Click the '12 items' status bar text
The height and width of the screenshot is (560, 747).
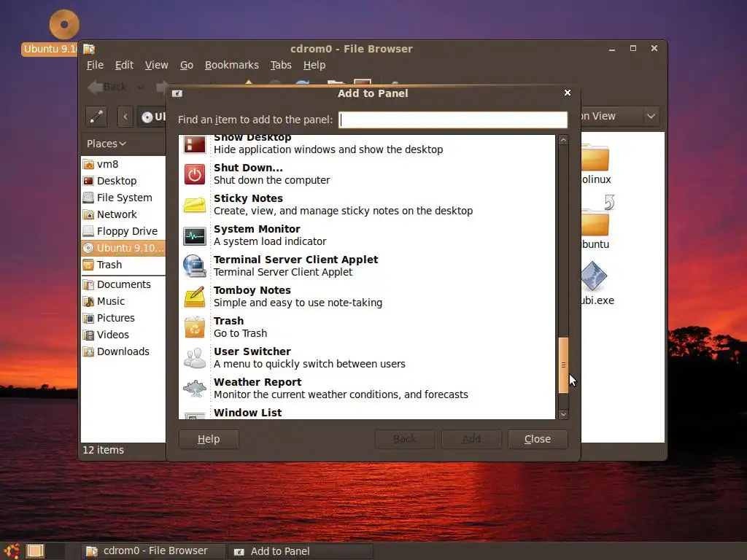click(104, 450)
